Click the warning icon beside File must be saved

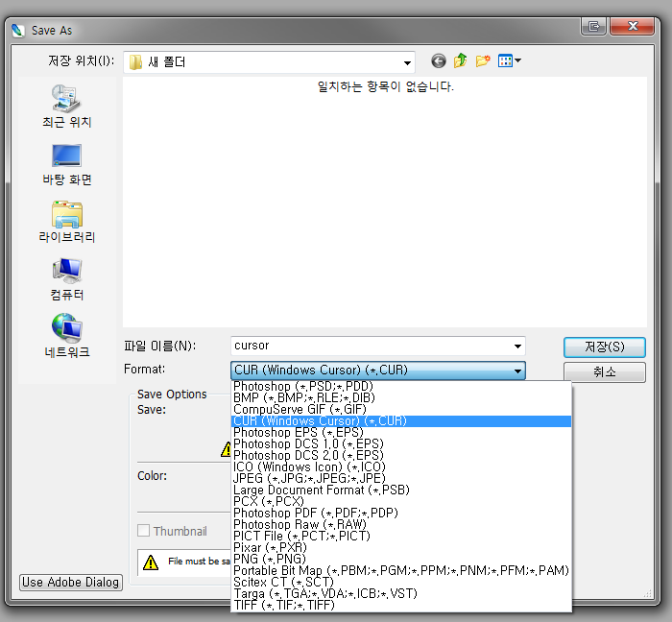click(151, 562)
